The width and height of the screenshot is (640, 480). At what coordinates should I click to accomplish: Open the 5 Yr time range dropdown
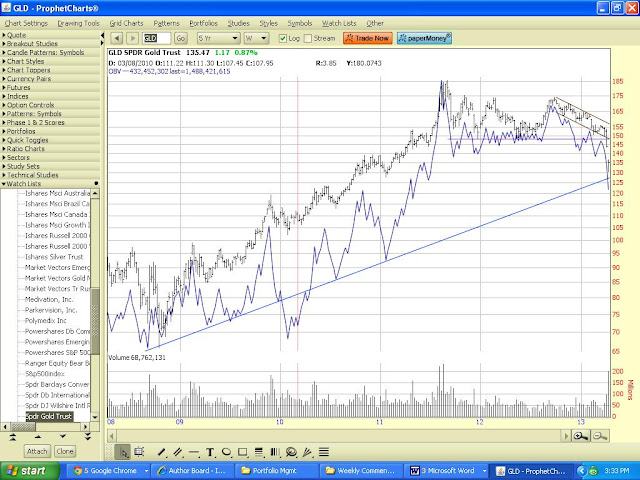coord(218,38)
